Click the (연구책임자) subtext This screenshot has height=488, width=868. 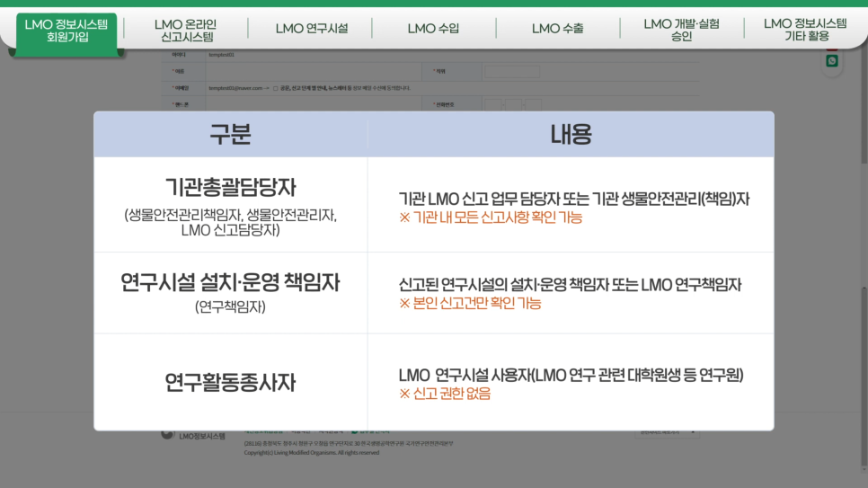pyautogui.click(x=230, y=306)
